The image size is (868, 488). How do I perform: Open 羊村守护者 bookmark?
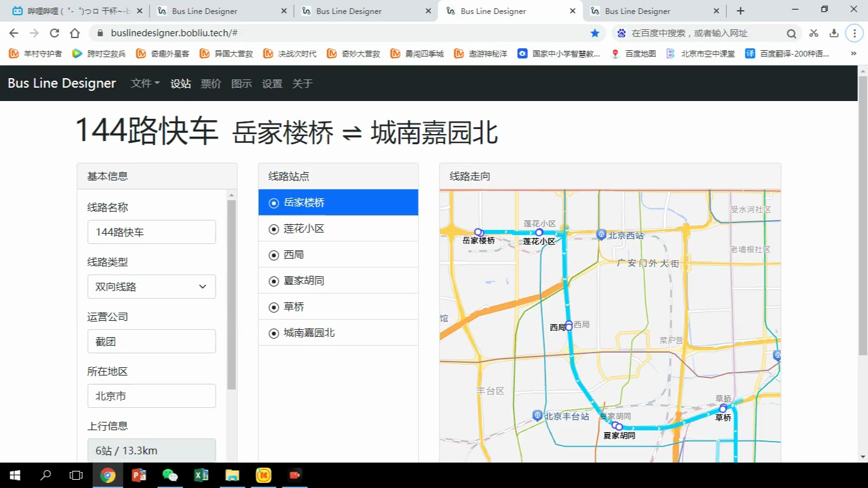click(36, 54)
